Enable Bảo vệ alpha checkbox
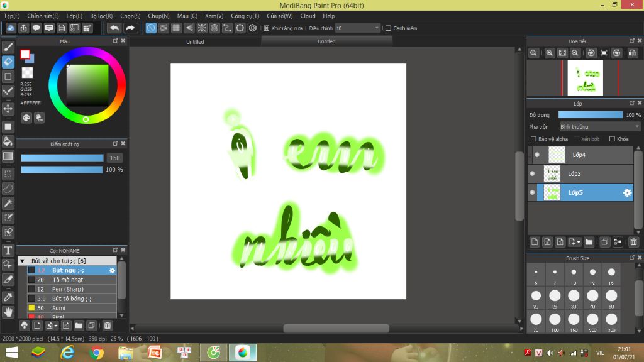 [533, 139]
